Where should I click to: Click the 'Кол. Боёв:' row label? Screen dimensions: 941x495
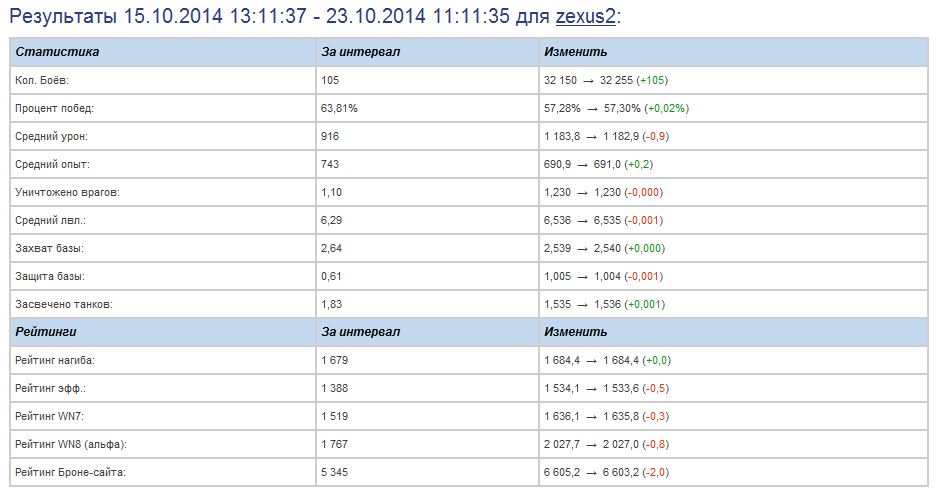point(42,80)
